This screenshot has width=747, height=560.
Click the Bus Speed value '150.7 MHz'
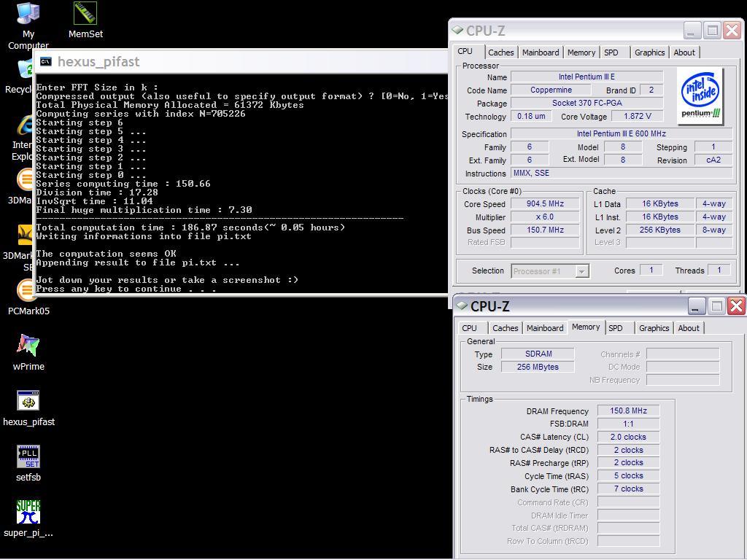(545, 230)
